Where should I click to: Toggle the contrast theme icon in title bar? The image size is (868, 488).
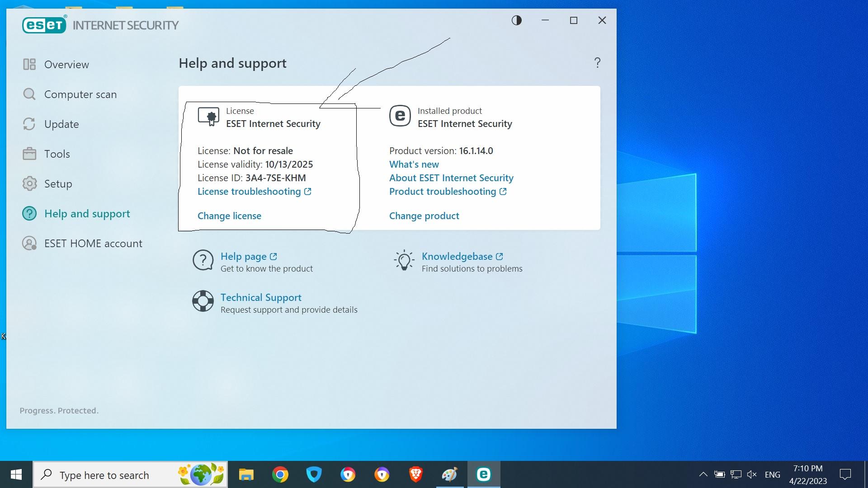coord(517,20)
